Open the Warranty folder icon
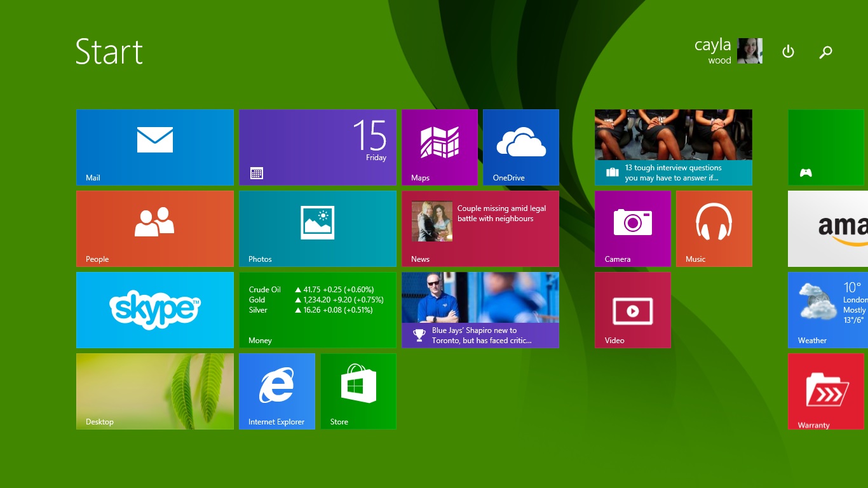The image size is (868, 488). click(x=827, y=390)
